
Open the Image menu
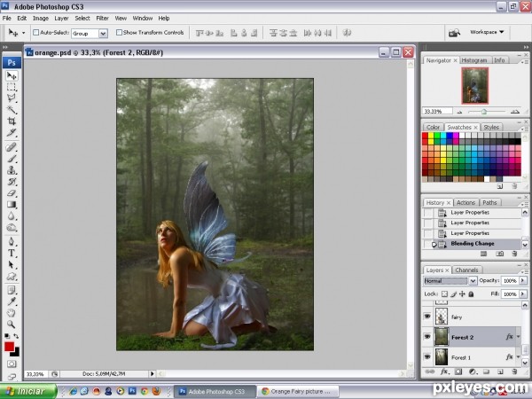click(x=41, y=19)
